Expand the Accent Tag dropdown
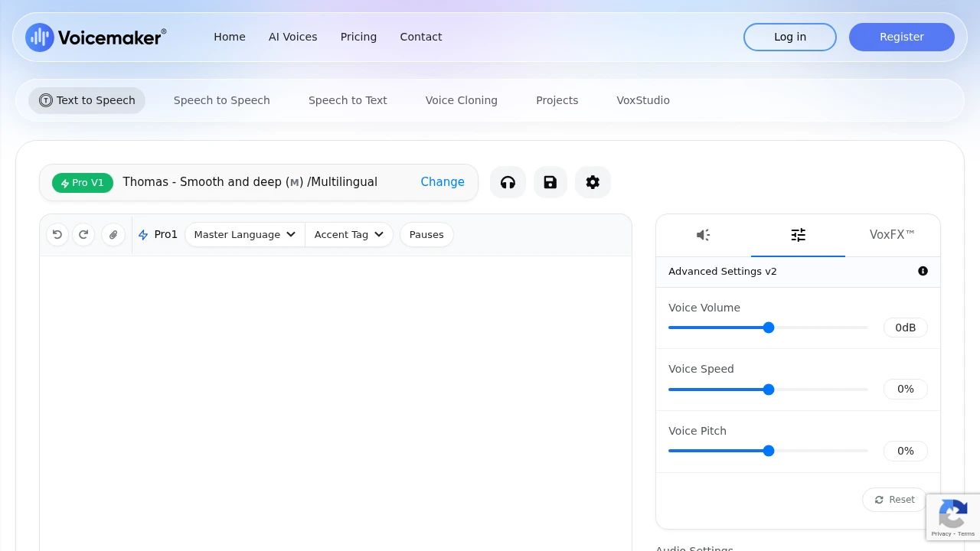 click(x=348, y=235)
